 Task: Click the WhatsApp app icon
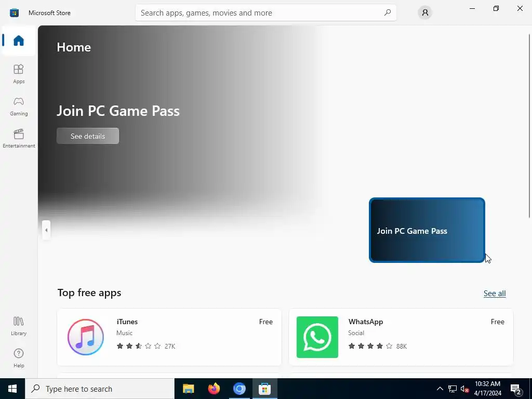tap(317, 337)
